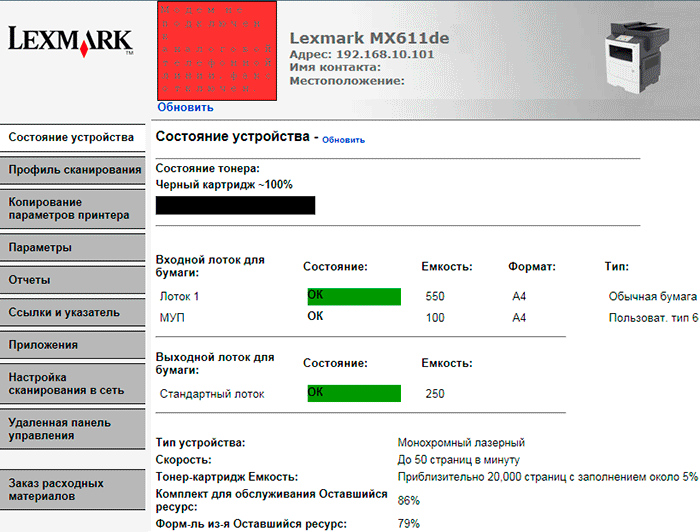Open Профиль сканирования in the sidebar

pyautogui.click(x=72, y=170)
